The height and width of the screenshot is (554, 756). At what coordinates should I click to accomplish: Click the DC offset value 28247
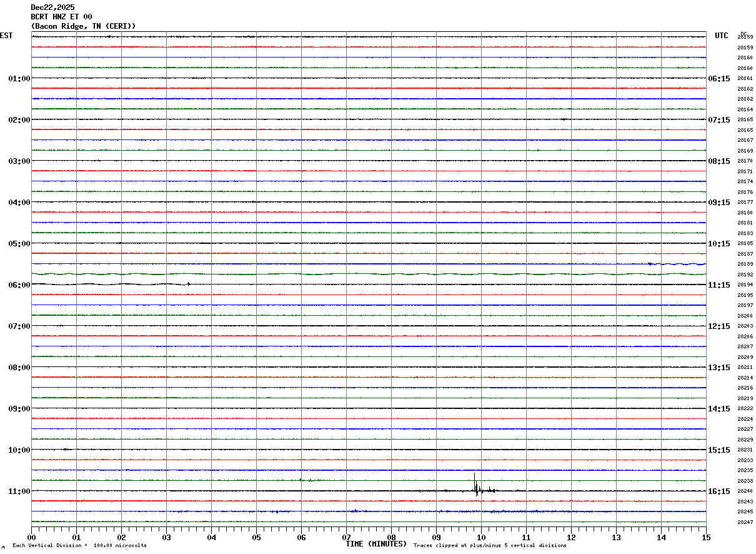[x=745, y=522]
